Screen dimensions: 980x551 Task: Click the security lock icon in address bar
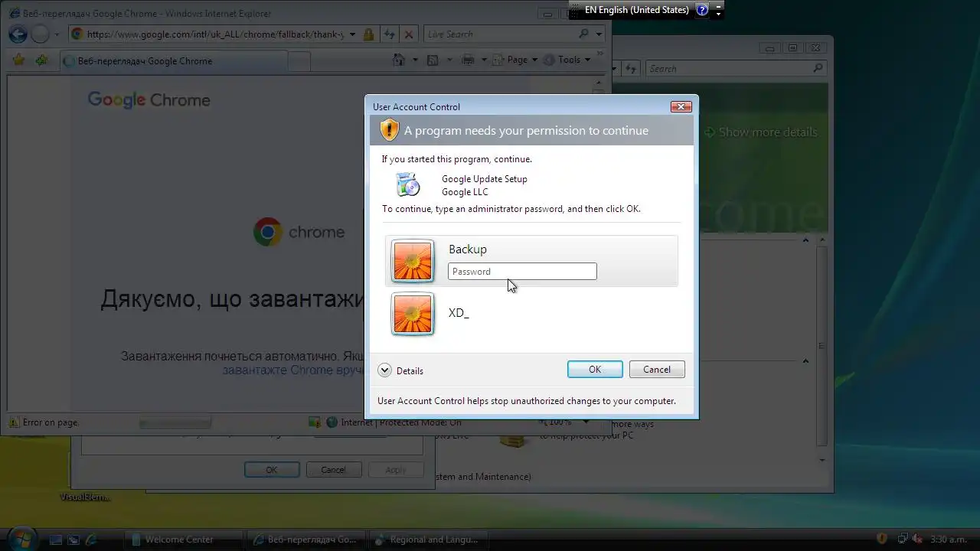(369, 34)
